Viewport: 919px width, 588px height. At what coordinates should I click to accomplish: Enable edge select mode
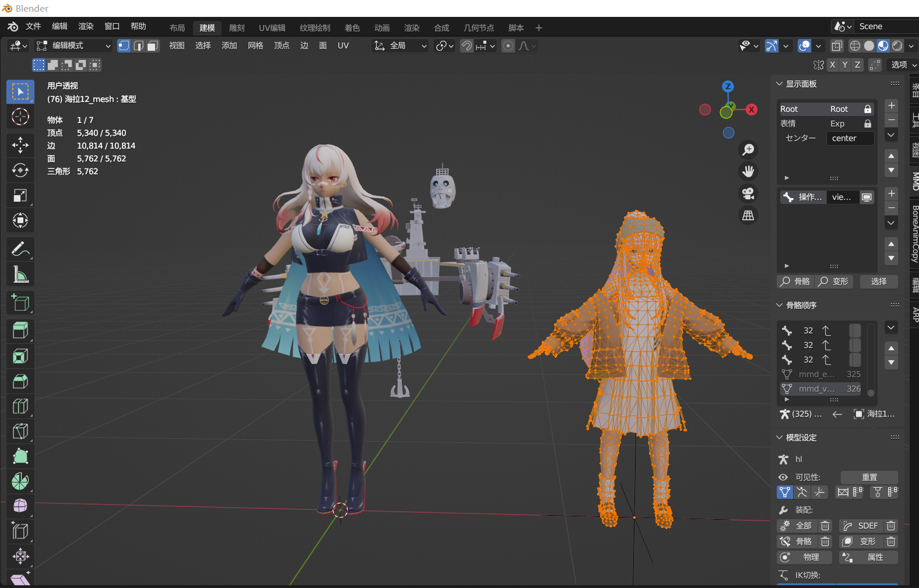[138, 46]
